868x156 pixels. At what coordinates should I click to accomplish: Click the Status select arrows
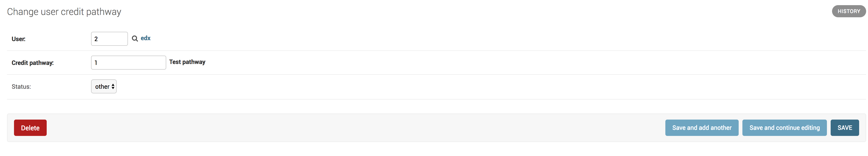[x=113, y=87]
